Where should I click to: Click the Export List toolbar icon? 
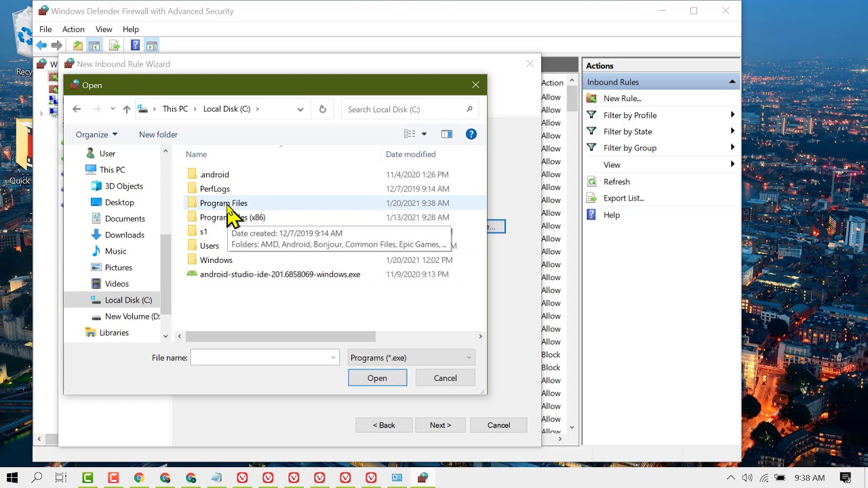click(x=114, y=45)
